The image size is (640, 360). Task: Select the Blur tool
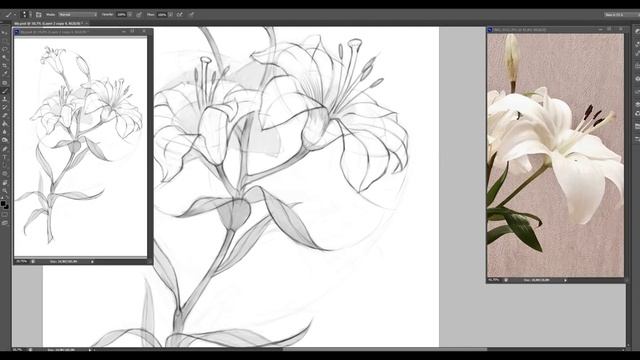[4, 132]
